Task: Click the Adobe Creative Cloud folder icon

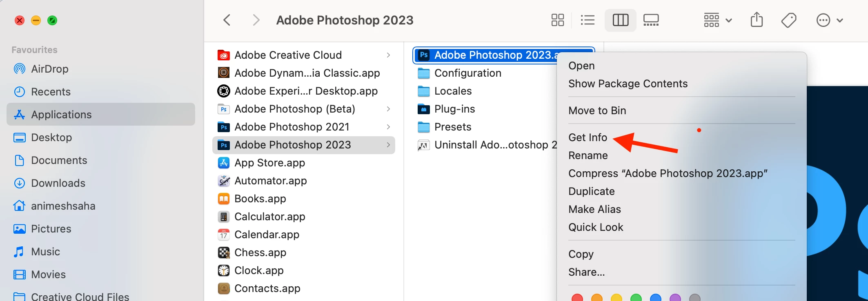Action: tap(224, 55)
